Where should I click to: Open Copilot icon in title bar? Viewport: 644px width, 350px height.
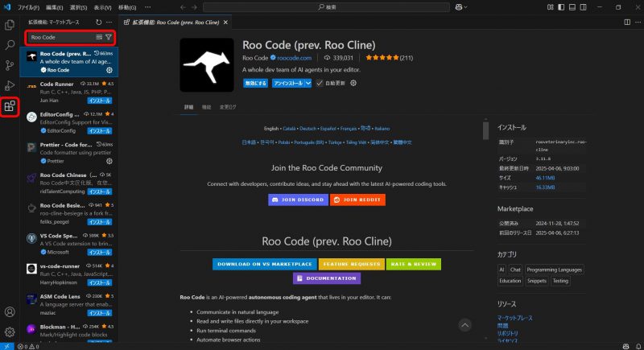[459, 7]
